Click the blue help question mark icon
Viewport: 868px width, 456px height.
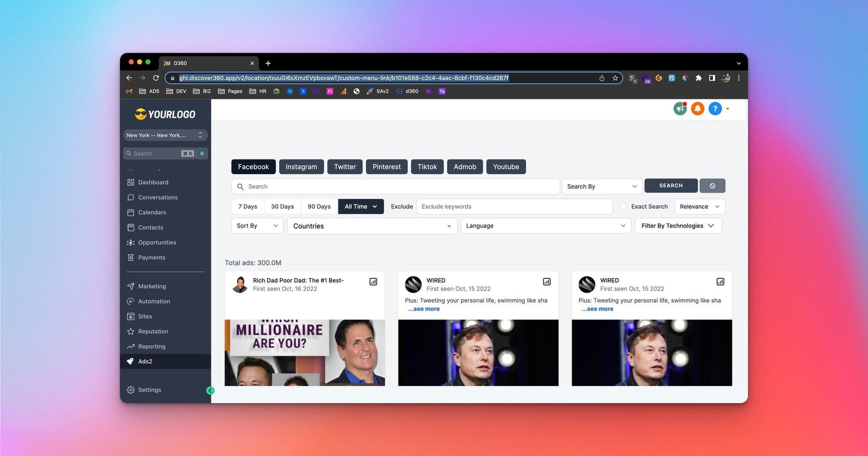[x=715, y=109]
